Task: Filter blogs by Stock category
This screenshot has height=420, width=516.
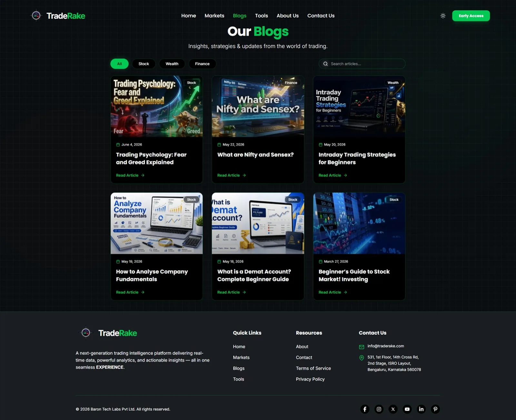Action: pos(144,64)
